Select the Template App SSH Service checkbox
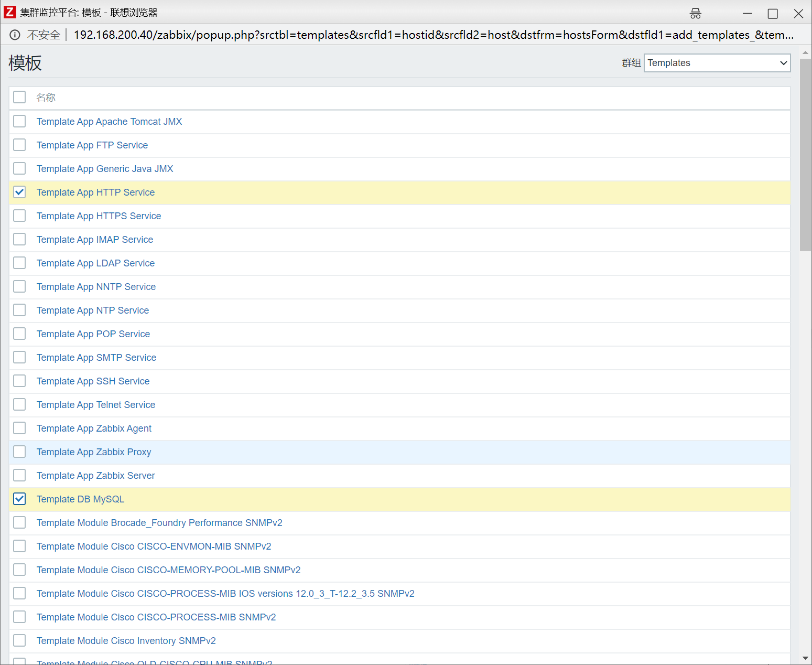Screen dimensions: 812x665 tap(19, 381)
